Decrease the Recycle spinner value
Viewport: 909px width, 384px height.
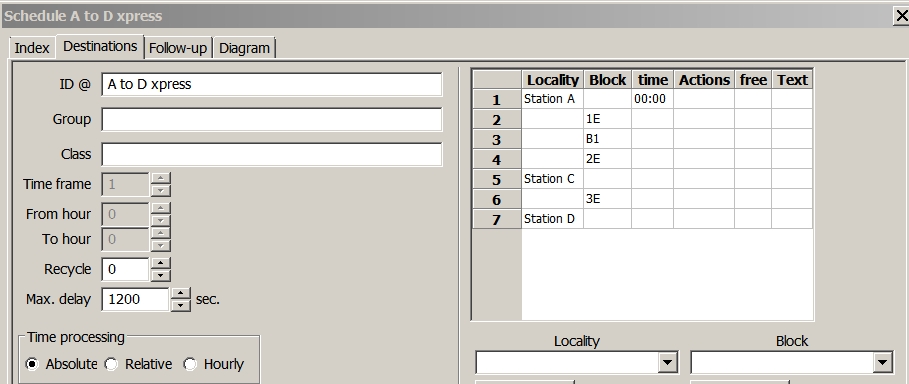pyautogui.click(x=161, y=276)
